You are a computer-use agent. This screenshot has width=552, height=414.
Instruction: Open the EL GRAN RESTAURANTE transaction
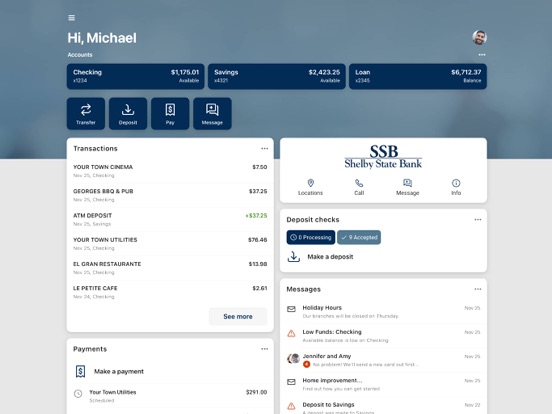(170, 268)
